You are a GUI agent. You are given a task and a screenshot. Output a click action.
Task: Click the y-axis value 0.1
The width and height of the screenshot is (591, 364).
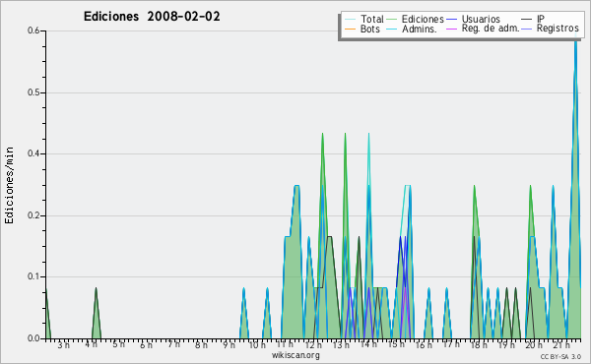coord(33,276)
